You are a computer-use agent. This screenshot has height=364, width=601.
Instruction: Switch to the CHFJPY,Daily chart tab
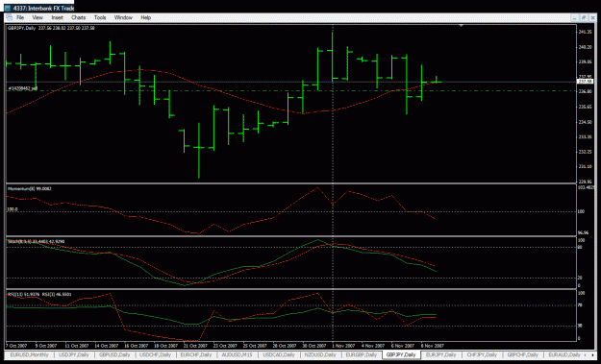point(482,354)
